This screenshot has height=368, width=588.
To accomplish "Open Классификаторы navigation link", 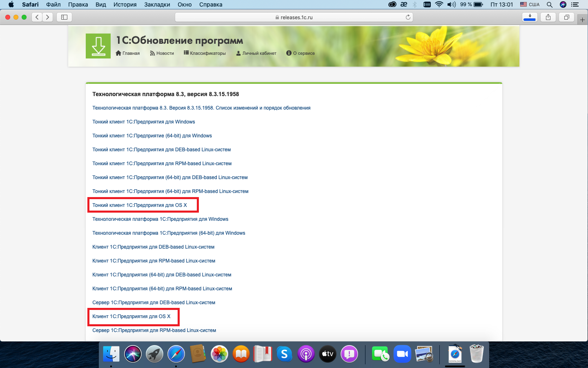I will coord(205,53).
